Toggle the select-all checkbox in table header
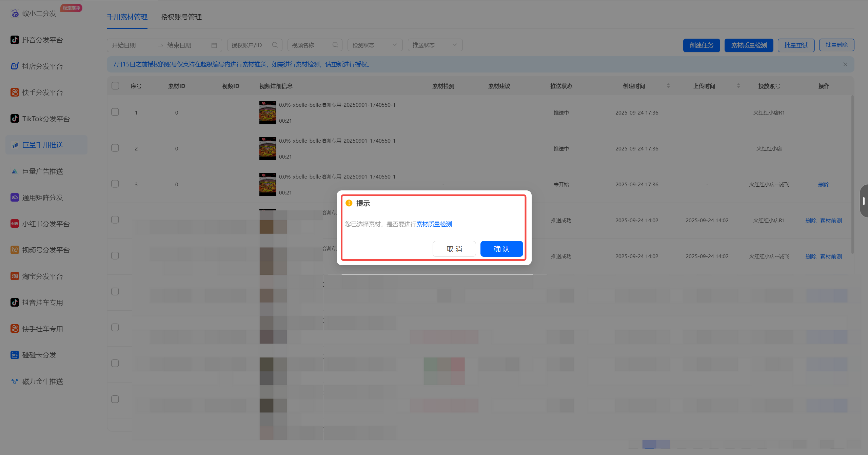The height and width of the screenshot is (455, 868). tap(115, 86)
